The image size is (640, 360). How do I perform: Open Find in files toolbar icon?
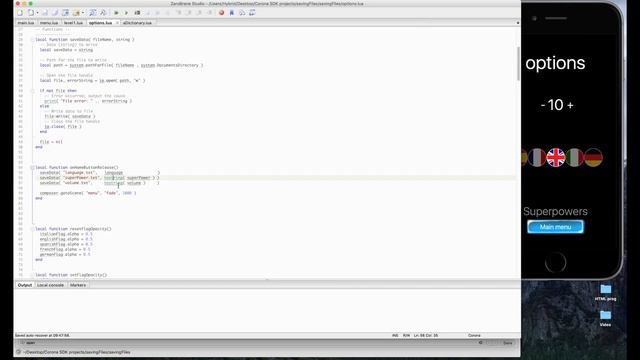point(103,13)
